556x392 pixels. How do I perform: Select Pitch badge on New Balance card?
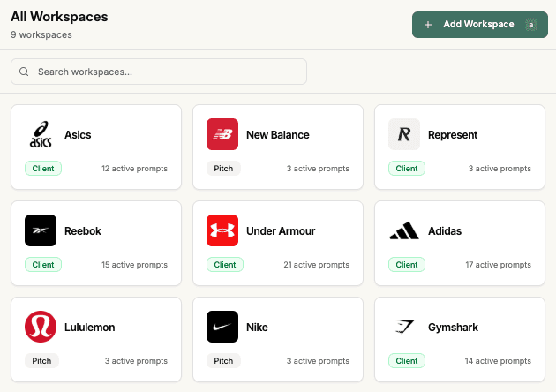pyautogui.click(x=224, y=168)
